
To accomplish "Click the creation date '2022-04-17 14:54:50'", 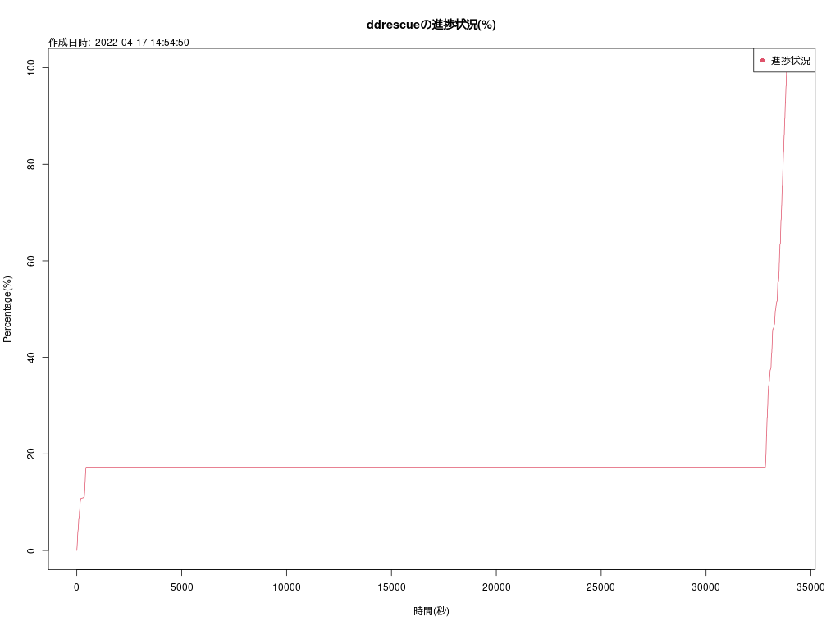I will coord(142,43).
